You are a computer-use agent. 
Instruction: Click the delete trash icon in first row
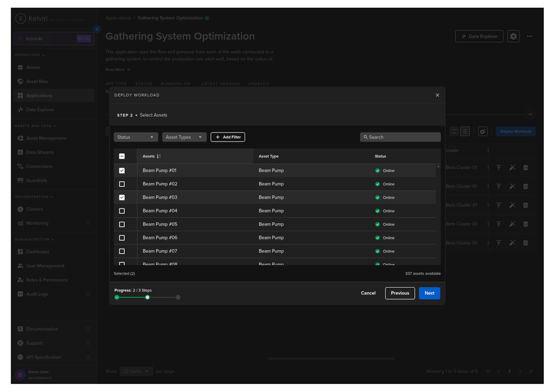click(x=526, y=168)
